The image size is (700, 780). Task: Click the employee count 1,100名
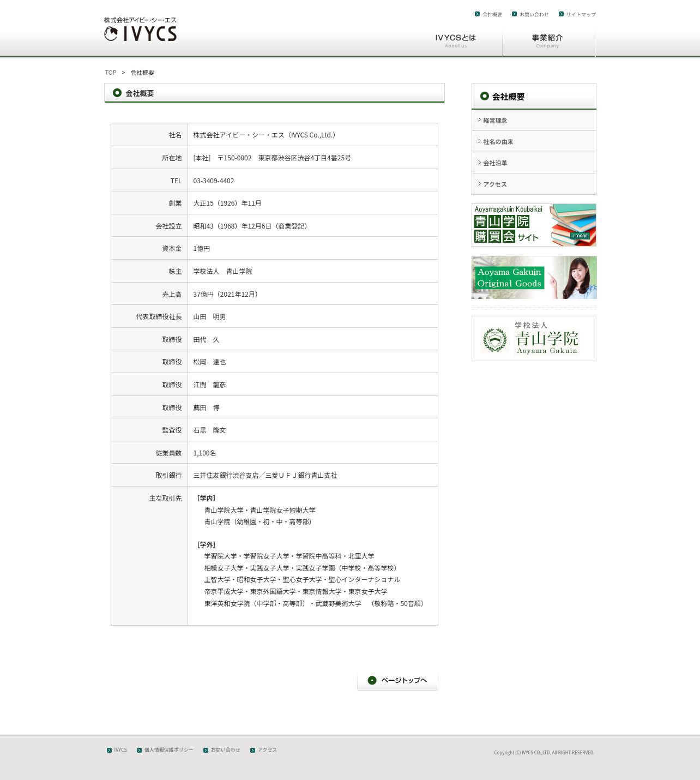(204, 453)
